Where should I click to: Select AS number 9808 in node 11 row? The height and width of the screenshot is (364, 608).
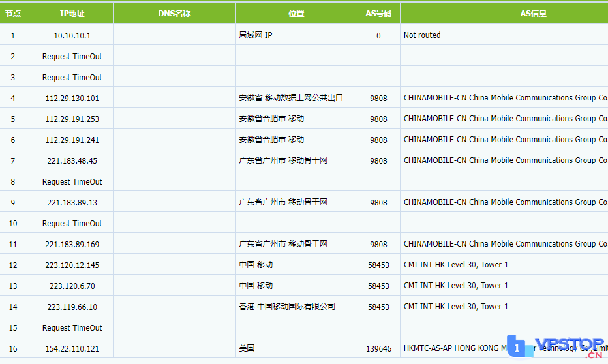(x=378, y=245)
